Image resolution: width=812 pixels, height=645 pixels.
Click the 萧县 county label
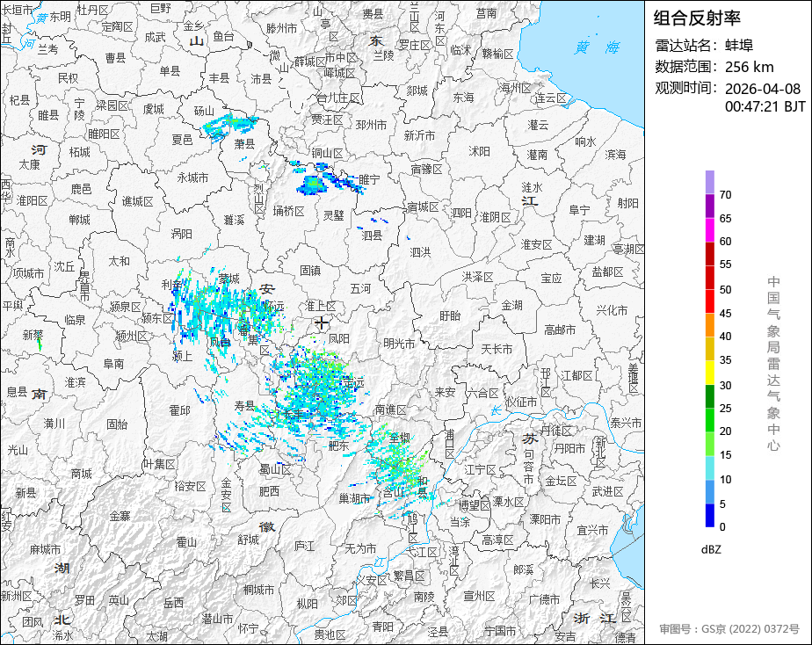coord(244,143)
